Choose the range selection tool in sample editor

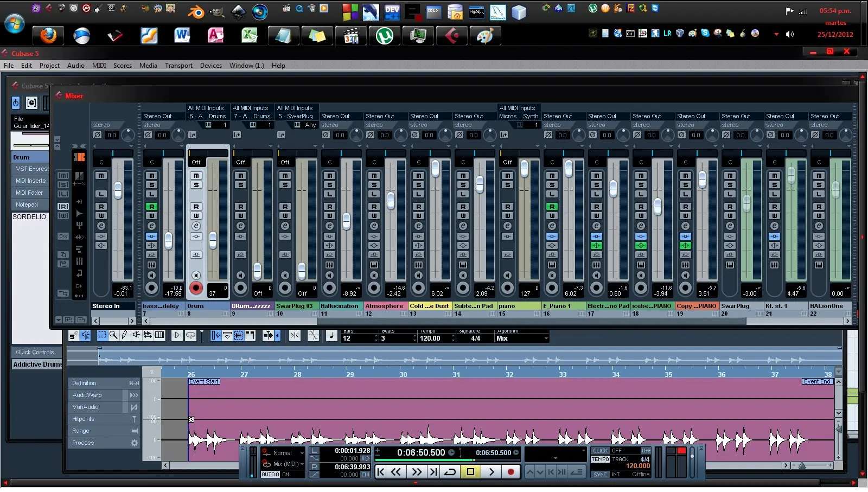coord(102,335)
